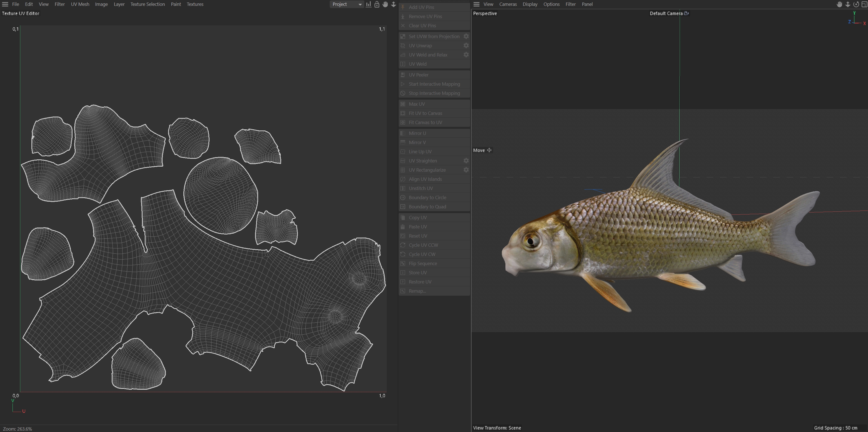Click the UV editor bar chart icon

(369, 4)
